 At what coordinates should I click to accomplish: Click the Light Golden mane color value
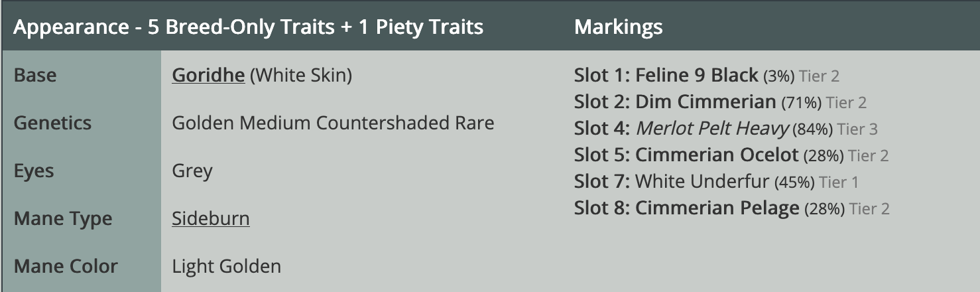click(226, 267)
